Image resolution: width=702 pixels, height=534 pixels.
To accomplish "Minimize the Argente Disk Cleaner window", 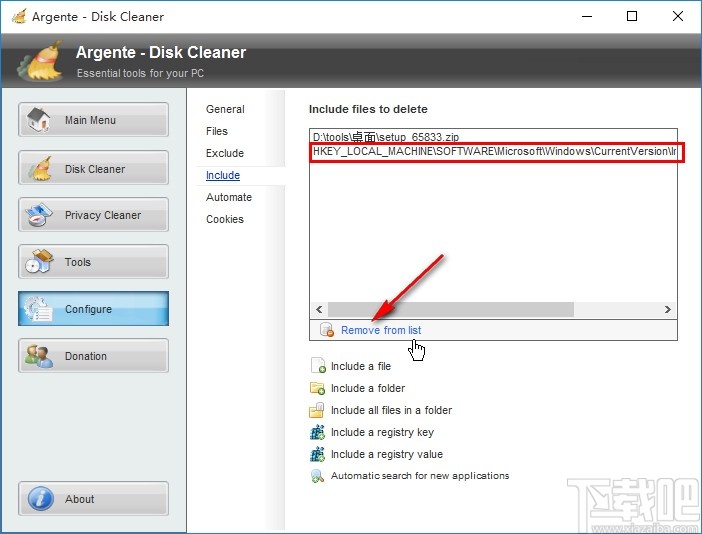I will pyautogui.click(x=587, y=17).
